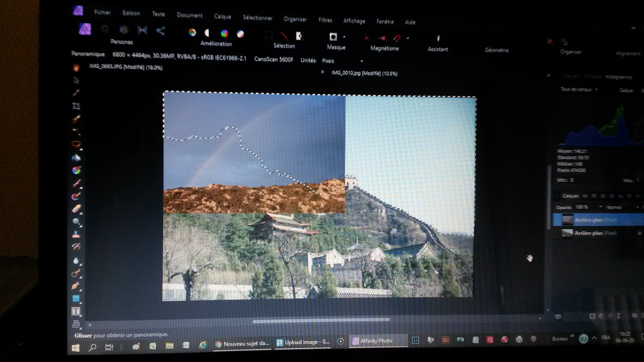This screenshot has height=362, width=644.
Task: Select the Text tool (T)
Action: click(x=76, y=311)
